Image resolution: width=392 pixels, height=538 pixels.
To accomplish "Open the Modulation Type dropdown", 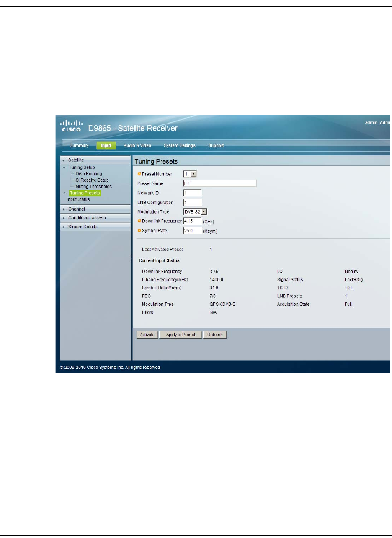I will (196, 212).
